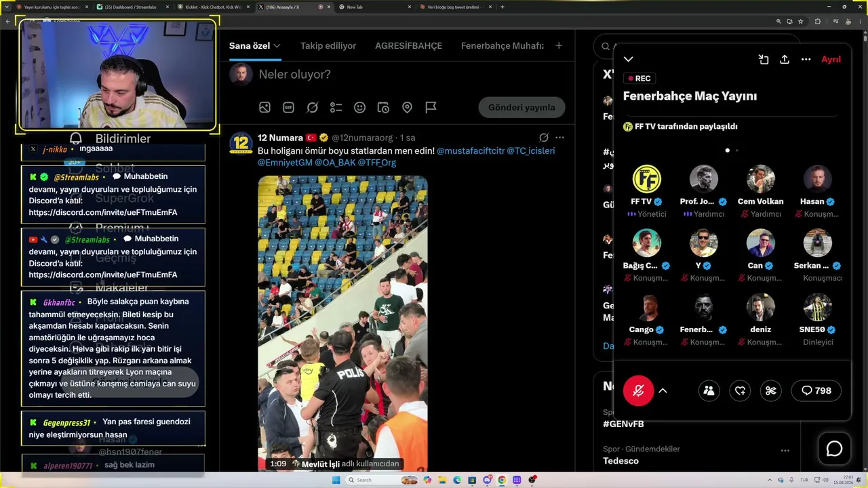Open the #GENvFB trending hashtag
Image resolution: width=868 pixels, height=488 pixels.
tap(623, 424)
